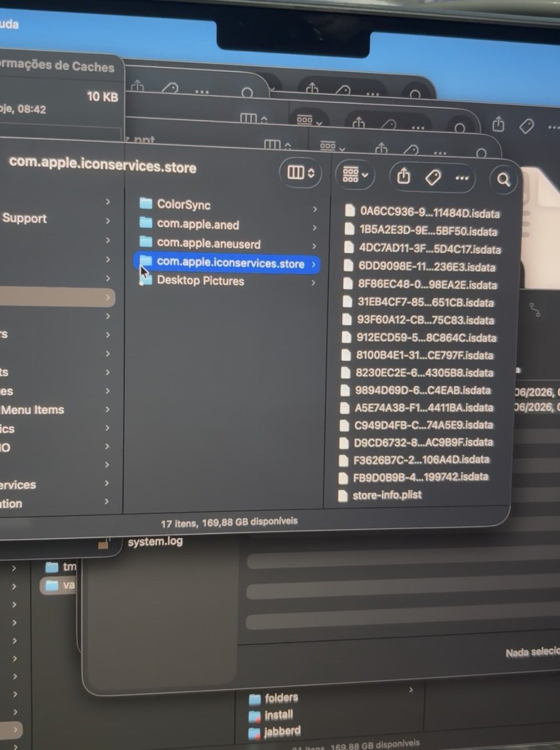
Task: Click the ColorSync folder icon
Action: click(146, 203)
